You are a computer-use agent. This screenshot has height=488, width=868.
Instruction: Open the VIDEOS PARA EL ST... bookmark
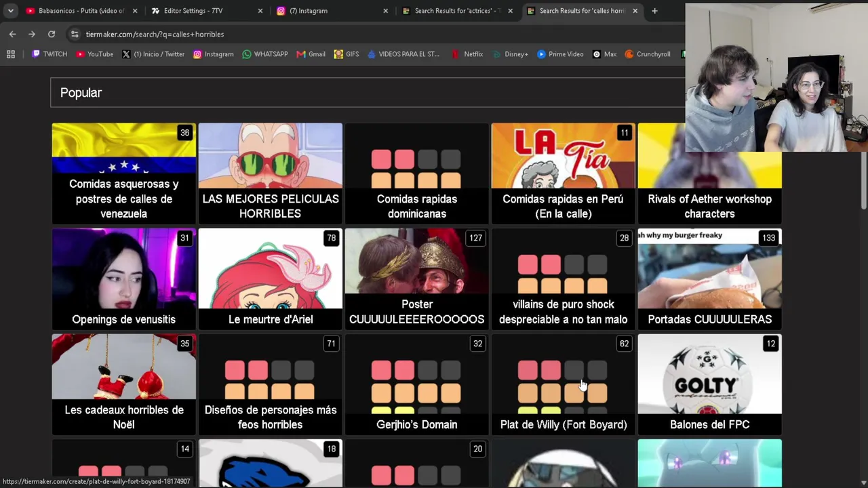(x=403, y=54)
